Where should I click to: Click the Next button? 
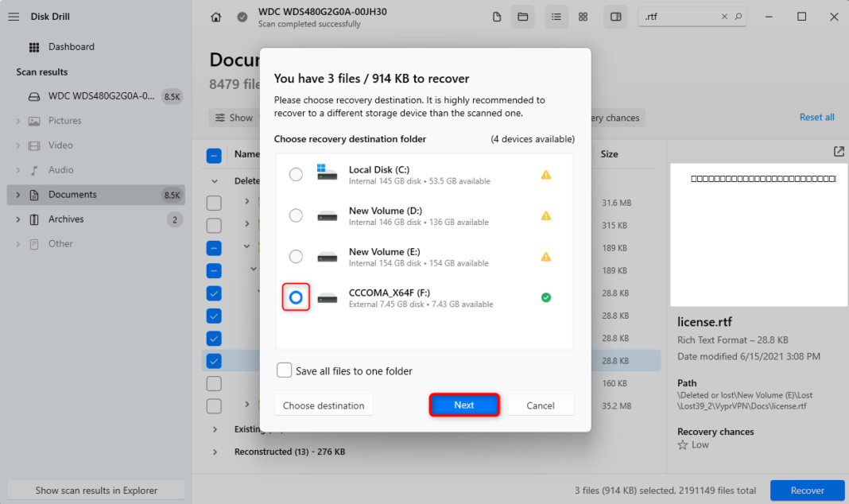464,405
